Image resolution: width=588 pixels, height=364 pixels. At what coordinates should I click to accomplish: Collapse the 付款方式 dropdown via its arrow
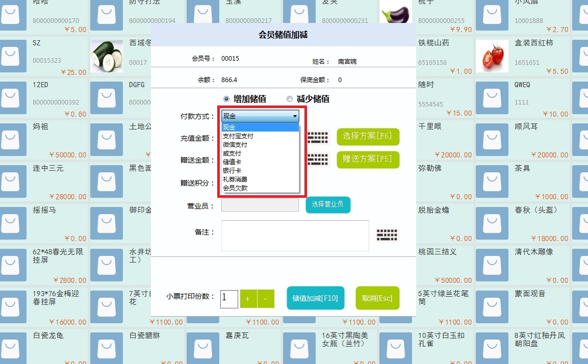point(295,116)
